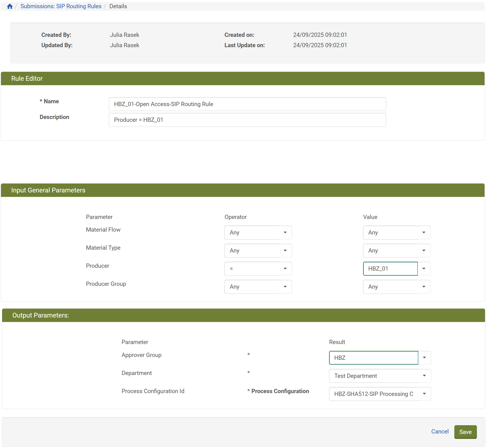Screen dimensions: 486x448
Task: Click the Rule Editor section header
Action: click(27, 78)
